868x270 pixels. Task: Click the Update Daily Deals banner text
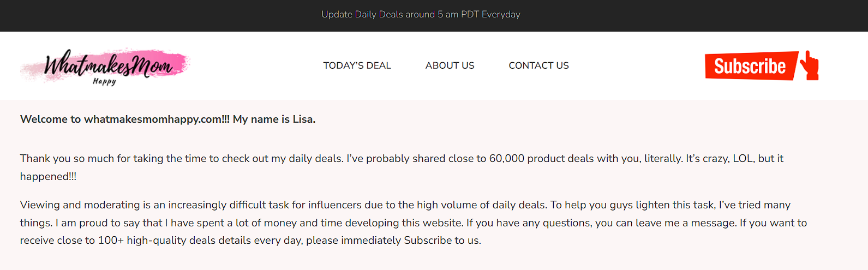pos(421,15)
